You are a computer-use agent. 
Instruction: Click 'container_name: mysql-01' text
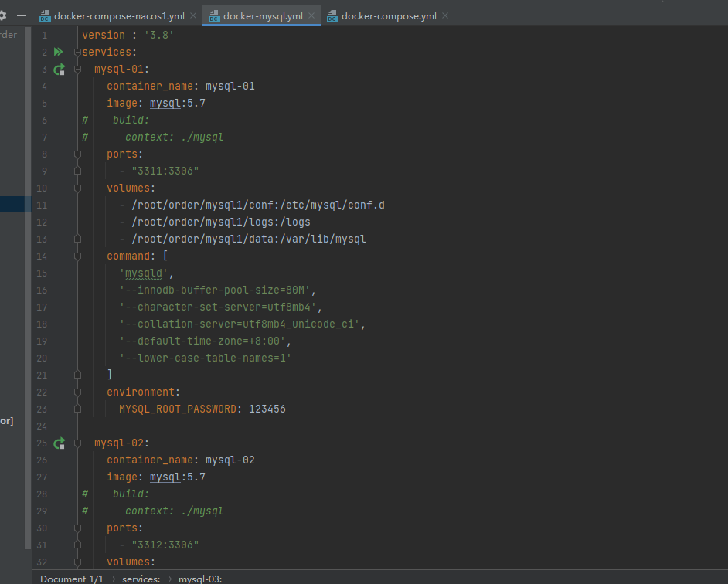pyautogui.click(x=181, y=87)
